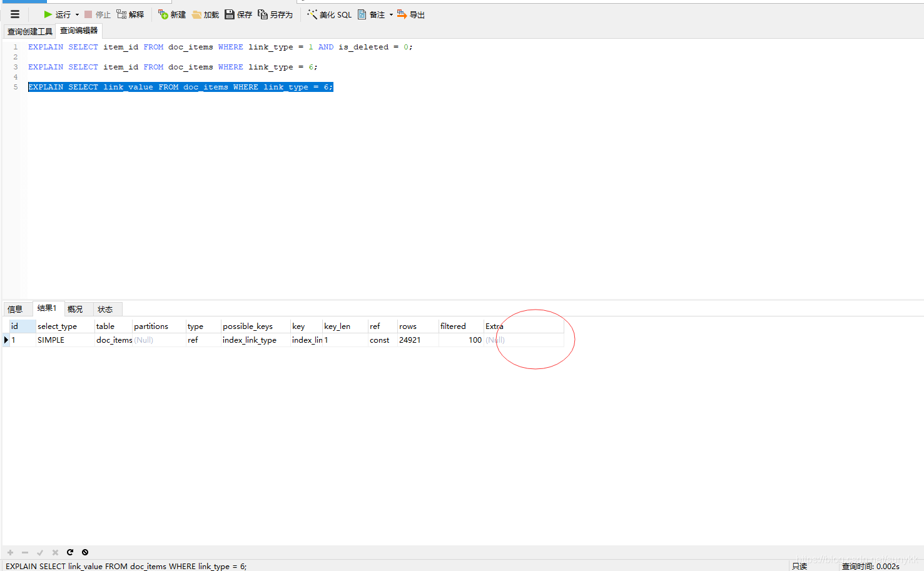This screenshot has height=571, width=924.
Task: Export results with 导出
Action: (411, 14)
